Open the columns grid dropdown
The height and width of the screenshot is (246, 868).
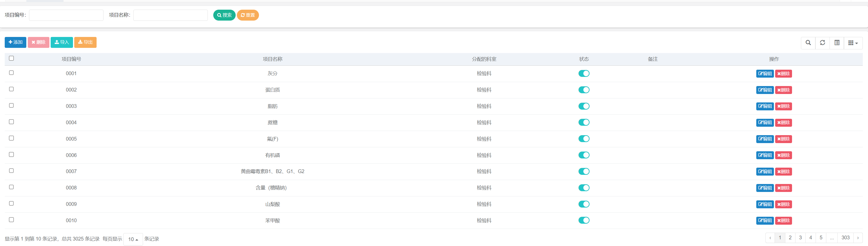[x=853, y=43]
